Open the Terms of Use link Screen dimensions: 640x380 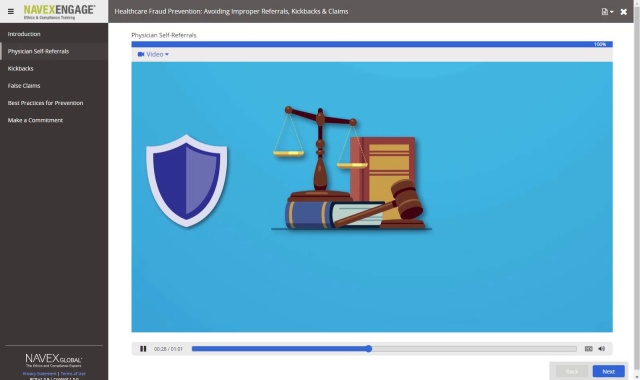73,373
